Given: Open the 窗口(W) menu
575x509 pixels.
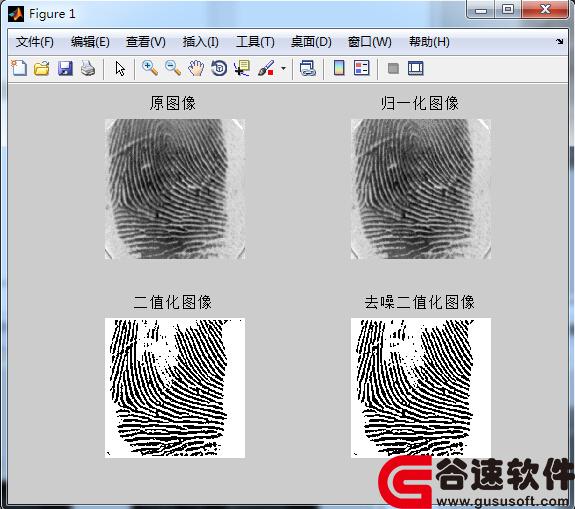Looking at the screenshot, I should coord(370,42).
